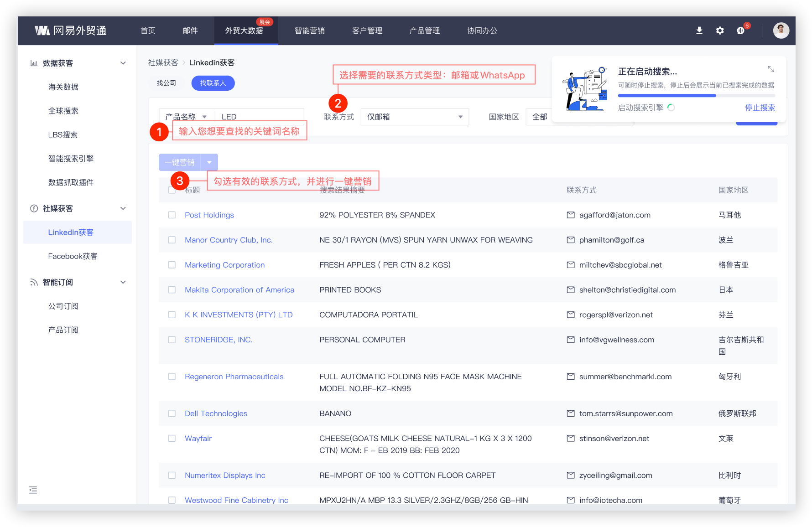Click the 数据获客 chart icon in sidebar

tap(34, 63)
